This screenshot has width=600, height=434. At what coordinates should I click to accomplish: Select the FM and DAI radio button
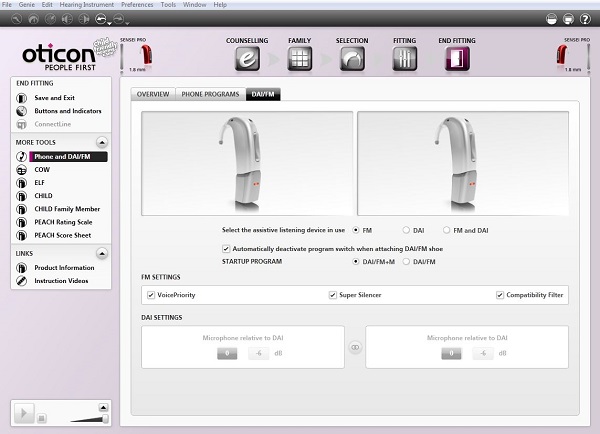pos(446,229)
